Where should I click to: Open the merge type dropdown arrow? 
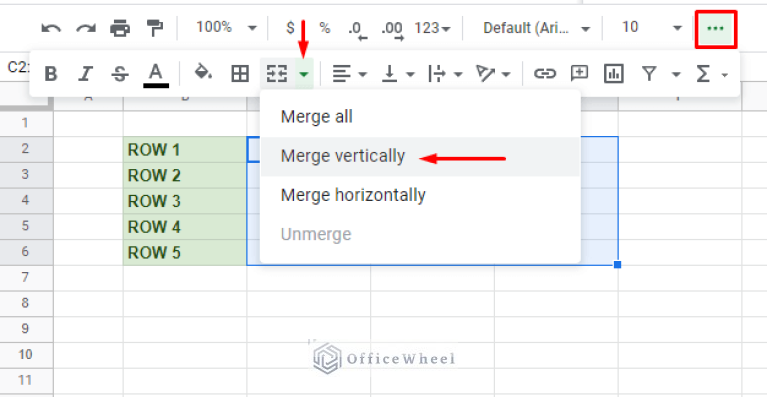(304, 74)
